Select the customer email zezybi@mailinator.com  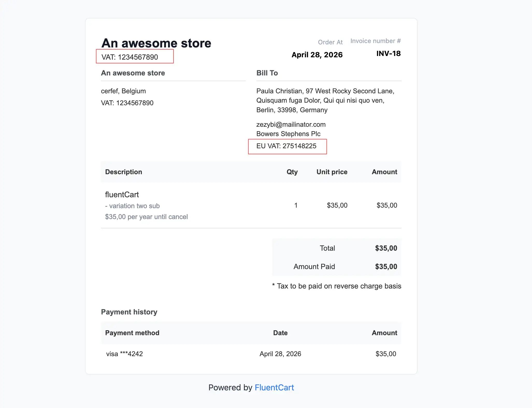click(x=291, y=124)
